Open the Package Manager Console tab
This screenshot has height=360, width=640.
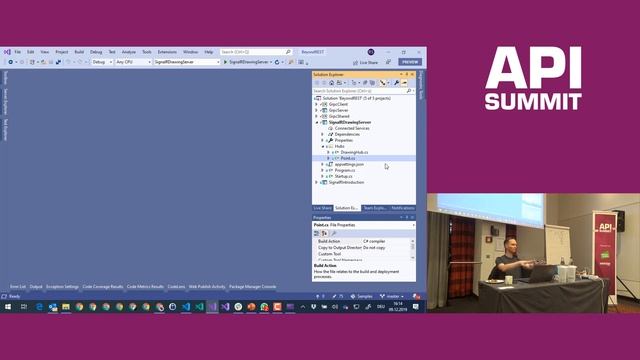pyautogui.click(x=253, y=287)
